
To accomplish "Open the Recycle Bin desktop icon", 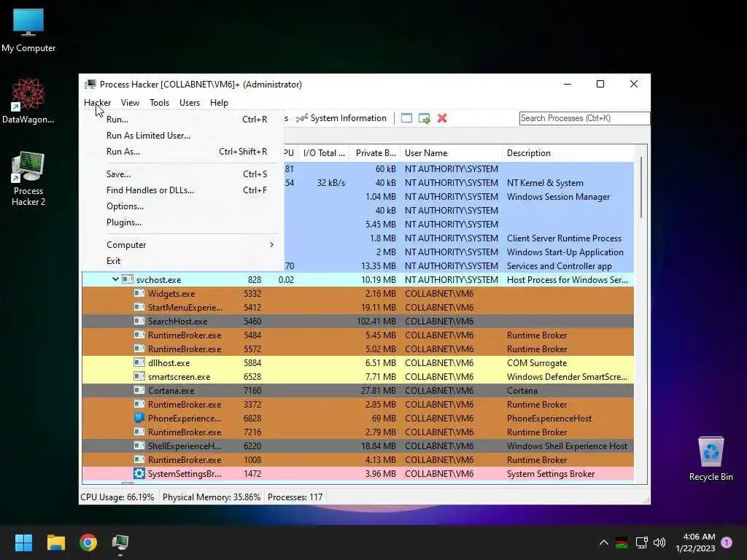I will point(711,459).
